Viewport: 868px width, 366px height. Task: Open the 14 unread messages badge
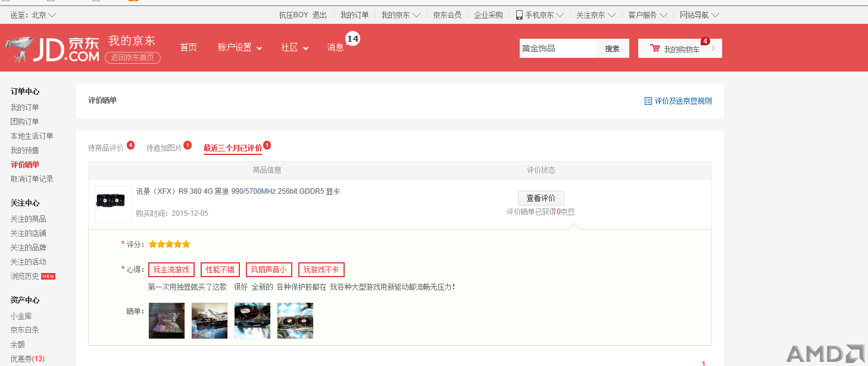[x=353, y=39]
